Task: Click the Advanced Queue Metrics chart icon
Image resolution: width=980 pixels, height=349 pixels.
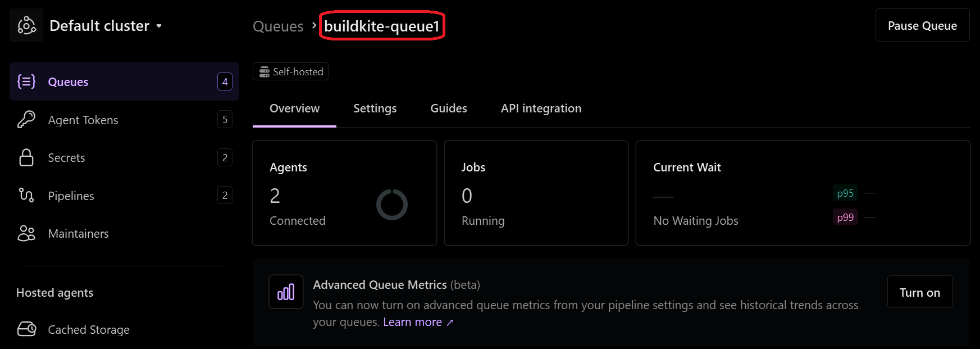Action: (286, 291)
